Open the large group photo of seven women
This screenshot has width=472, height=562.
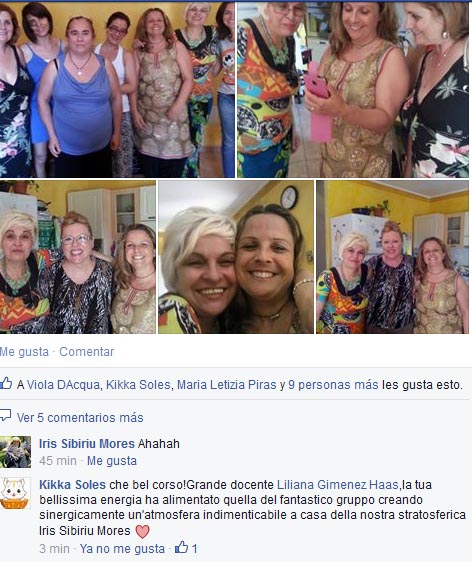[x=117, y=90]
